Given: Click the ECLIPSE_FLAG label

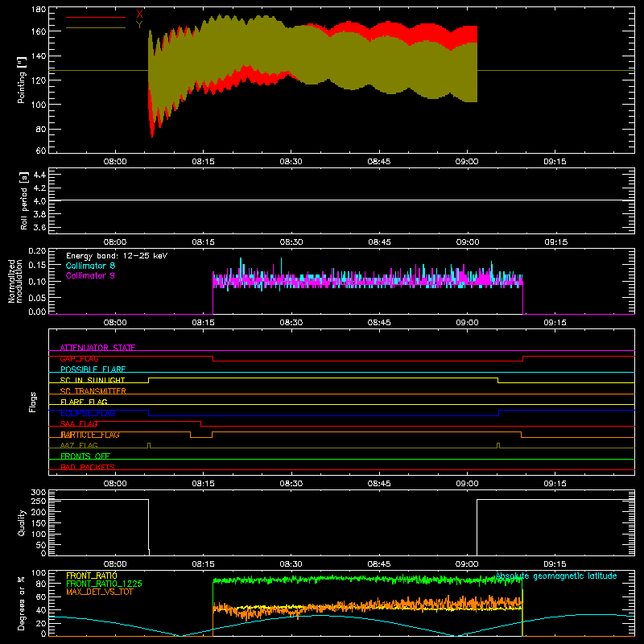Looking at the screenshot, I should tap(88, 413).
